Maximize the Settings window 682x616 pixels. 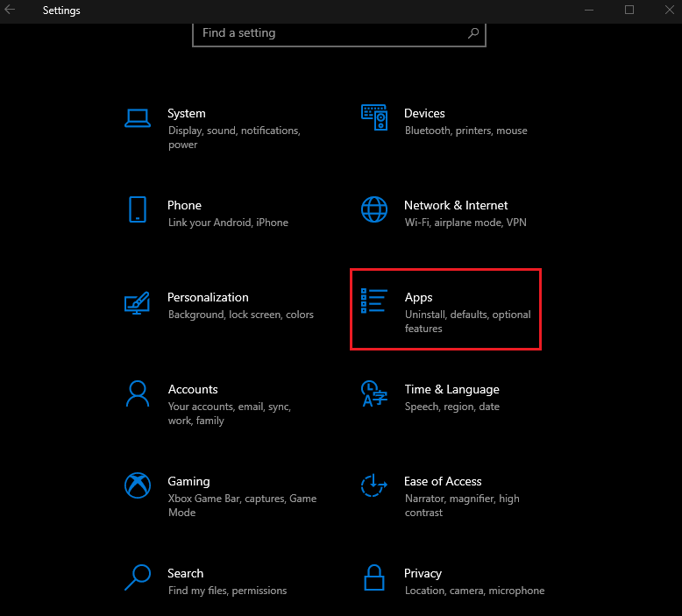(x=629, y=10)
